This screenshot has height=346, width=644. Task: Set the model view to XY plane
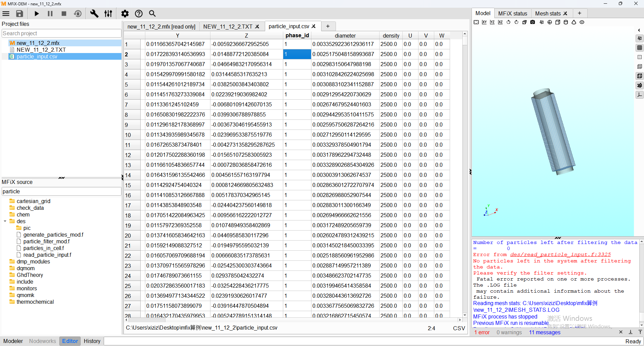484,22
